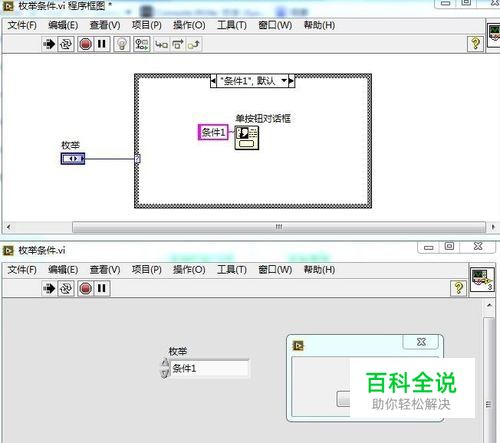Decrement the 枚举 control value
Image resolution: width=500 pixels, height=443 pixels.
coord(165,373)
